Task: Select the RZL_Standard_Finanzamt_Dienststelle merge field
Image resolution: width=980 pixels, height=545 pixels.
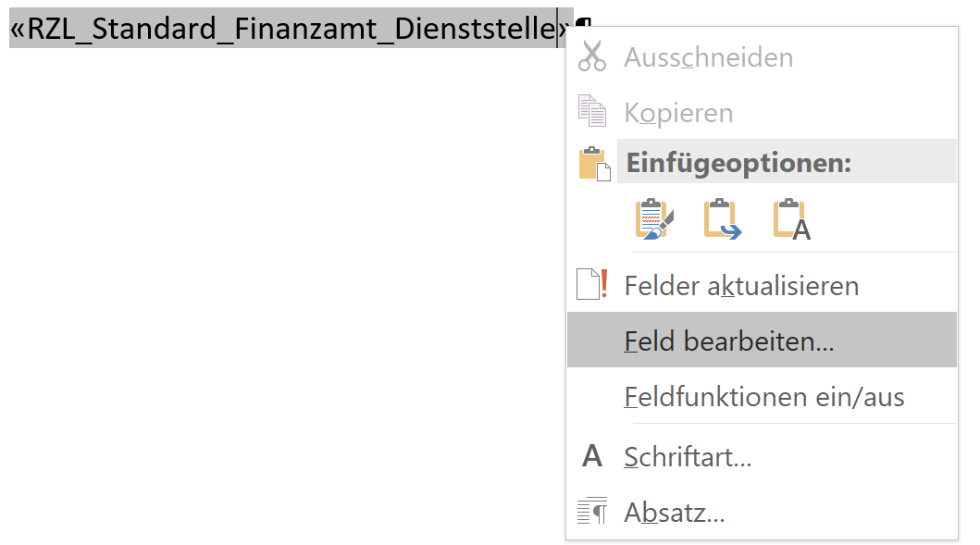Action: click(x=278, y=28)
